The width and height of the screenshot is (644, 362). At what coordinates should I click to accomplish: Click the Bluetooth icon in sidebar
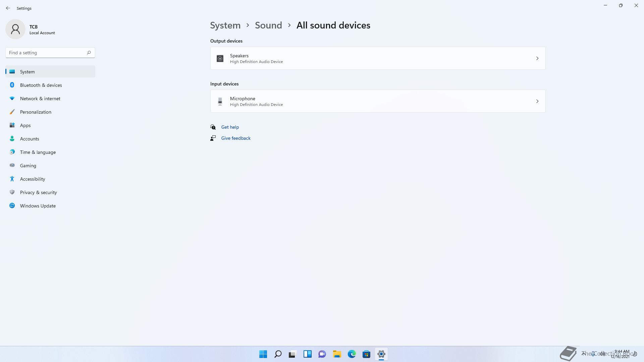click(x=12, y=85)
